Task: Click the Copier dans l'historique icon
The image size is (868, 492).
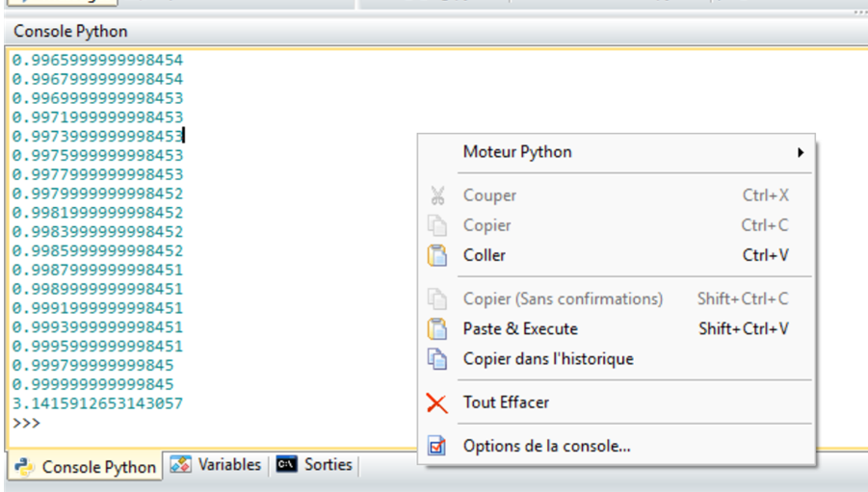Action: [x=437, y=359]
